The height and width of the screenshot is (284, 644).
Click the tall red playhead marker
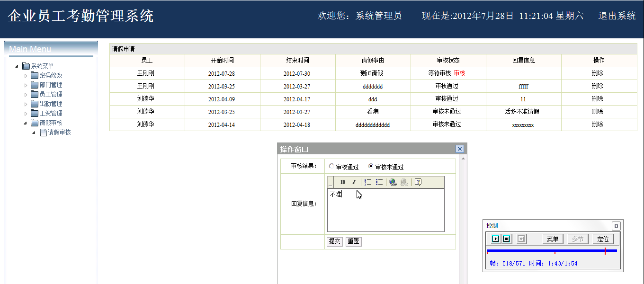pyautogui.click(x=605, y=251)
